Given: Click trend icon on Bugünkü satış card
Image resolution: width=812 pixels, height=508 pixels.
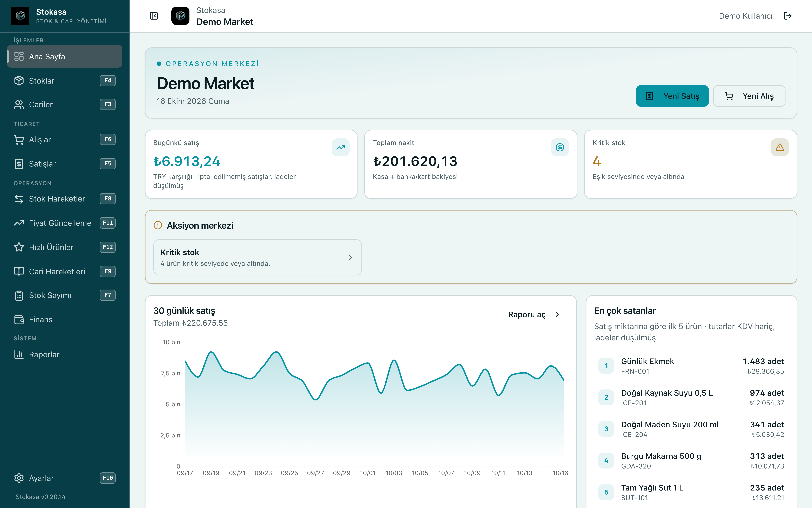Looking at the screenshot, I should point(341,147).
